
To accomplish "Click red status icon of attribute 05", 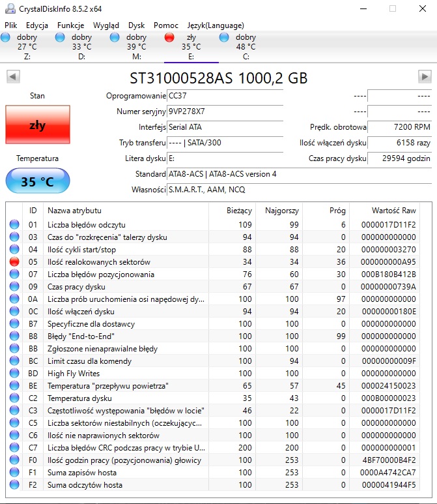I will click(14, 261).
